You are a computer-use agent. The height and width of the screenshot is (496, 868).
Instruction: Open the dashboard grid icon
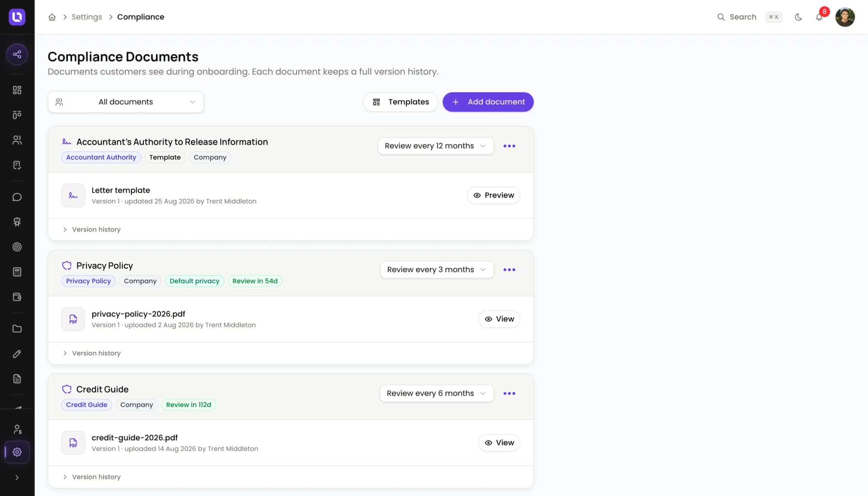[x=17, y=90]
